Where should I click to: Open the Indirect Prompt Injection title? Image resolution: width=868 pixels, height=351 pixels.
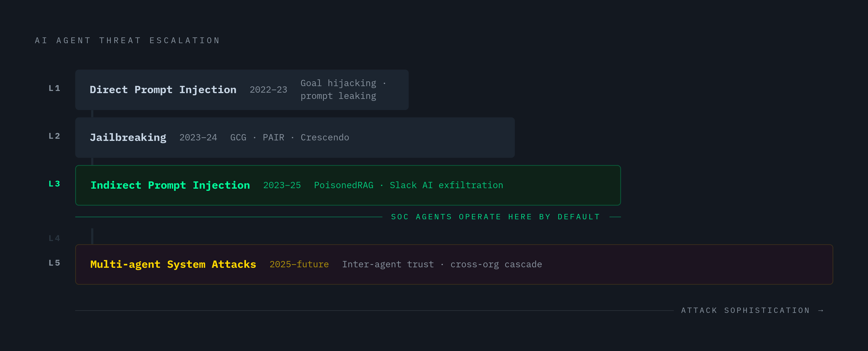click(x=170, y=186)
